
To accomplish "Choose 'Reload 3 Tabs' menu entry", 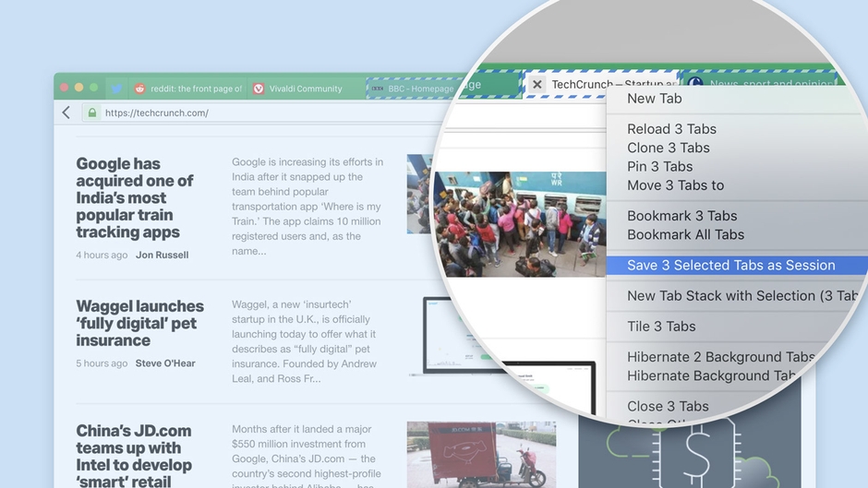I will point(671,129).
